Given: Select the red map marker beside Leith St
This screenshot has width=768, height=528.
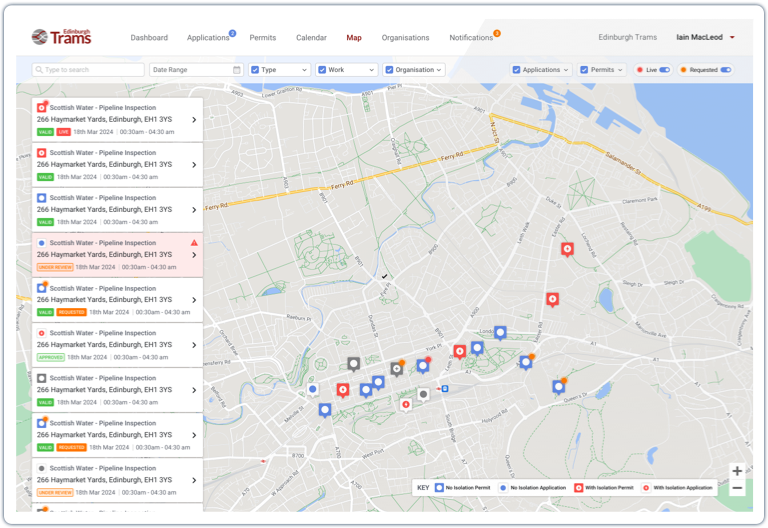Looking at the screenshot, I should coord(459,351).
